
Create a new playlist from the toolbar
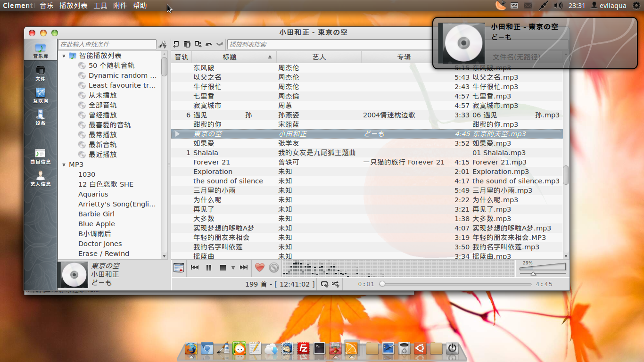pos(176,44)
